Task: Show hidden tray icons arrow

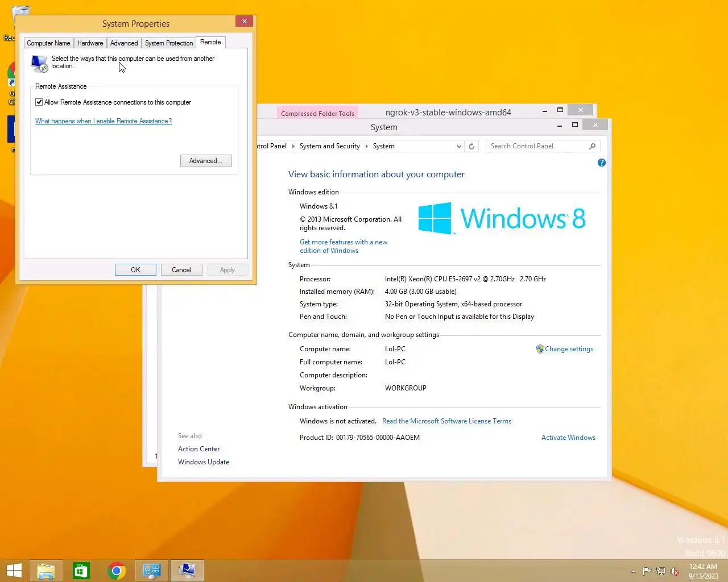Action: tap(633, 571)
